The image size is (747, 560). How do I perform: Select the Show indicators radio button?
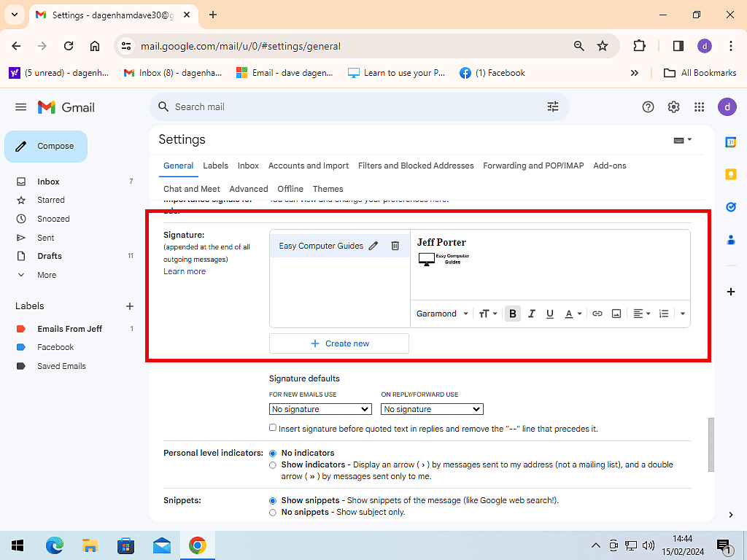click(x=273, y=465)
